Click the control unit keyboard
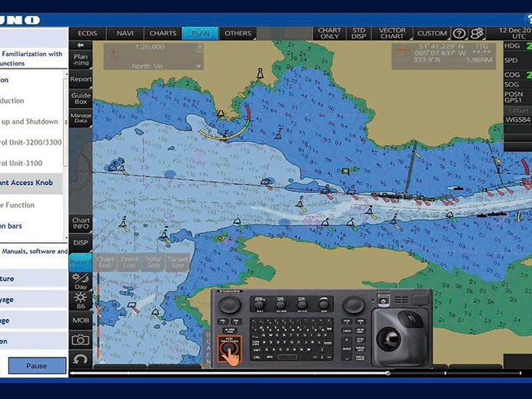Viewport: 532px width, 399px height. click(x=291, y=339)
